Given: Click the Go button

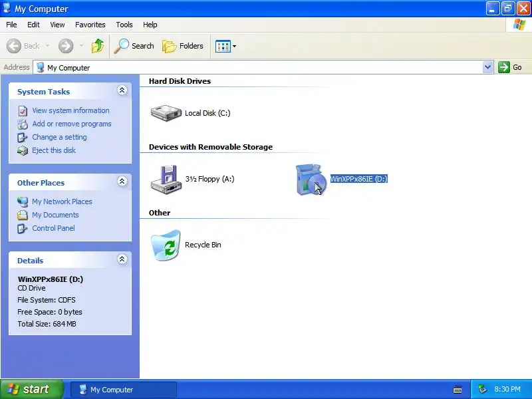Looking at the screenshot, I should pyautogui.click(x=510, y=67).
